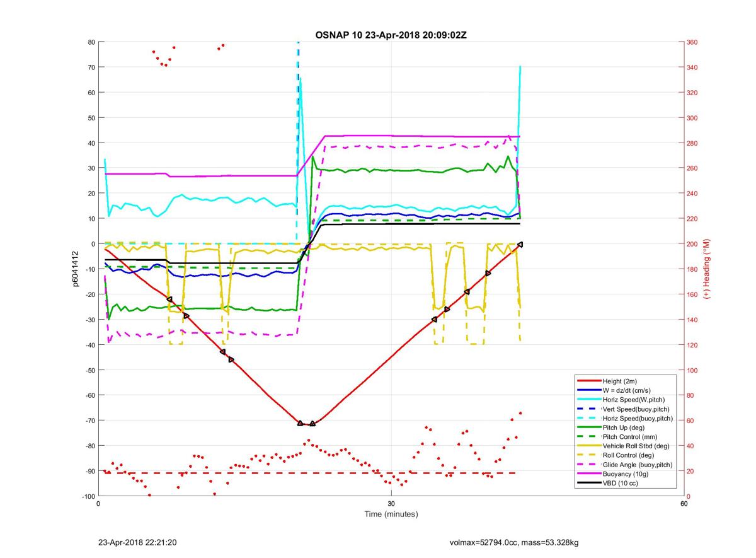756x558 pixels.
Task: Choose the "Vehicle Roll Stbd (deg)" legend entry
Action: click(637, 446)
